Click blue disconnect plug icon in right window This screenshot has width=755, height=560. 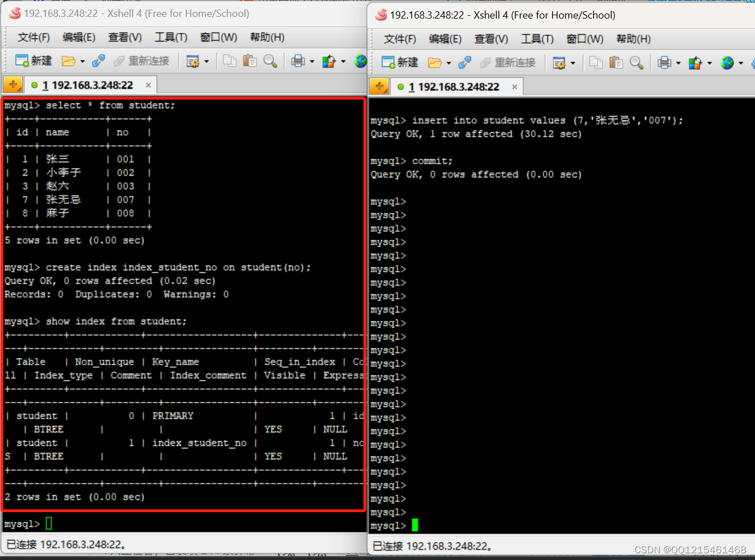465,62
